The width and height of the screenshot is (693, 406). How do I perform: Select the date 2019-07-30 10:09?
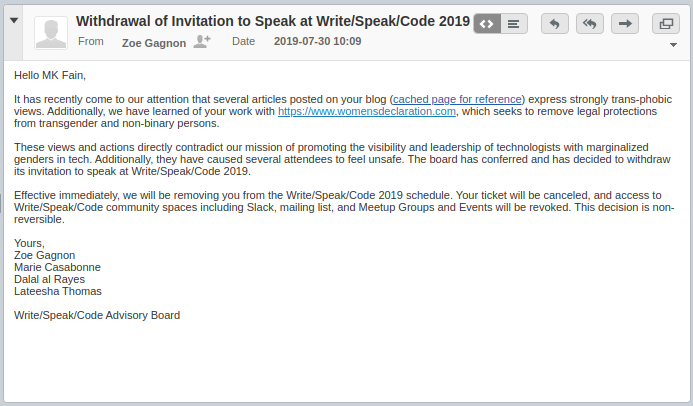(317, 41)
